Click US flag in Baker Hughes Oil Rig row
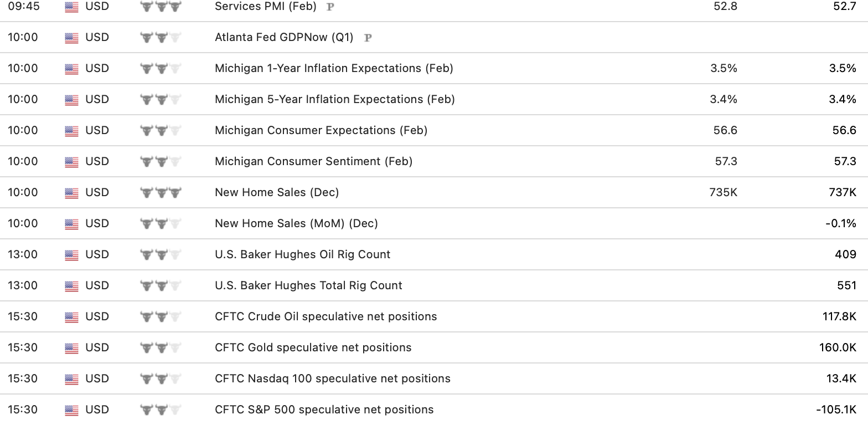This screenshot has width=868, height=430. 71,255
